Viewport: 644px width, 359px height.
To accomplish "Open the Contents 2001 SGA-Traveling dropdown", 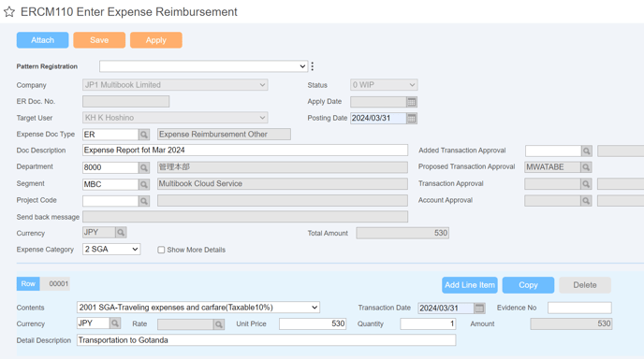I will pos(198,308).
